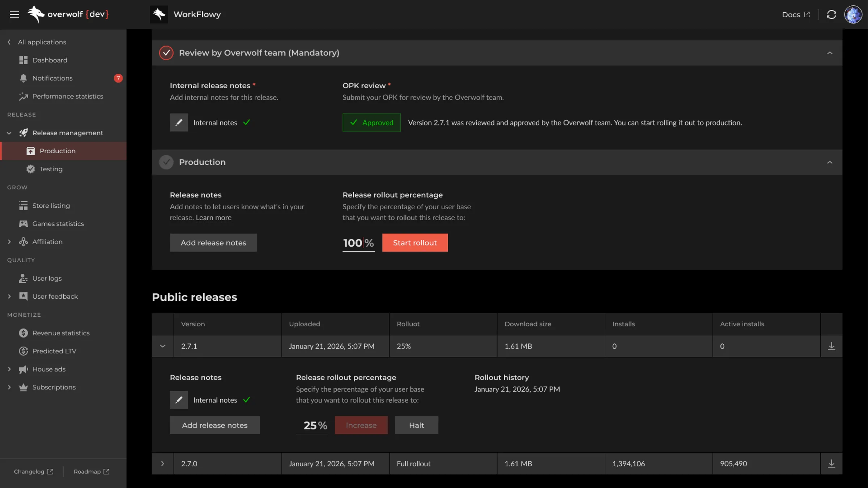Open the Roadmap link
Viewport: 868px width, 488px height.
(x=91, y=471)
